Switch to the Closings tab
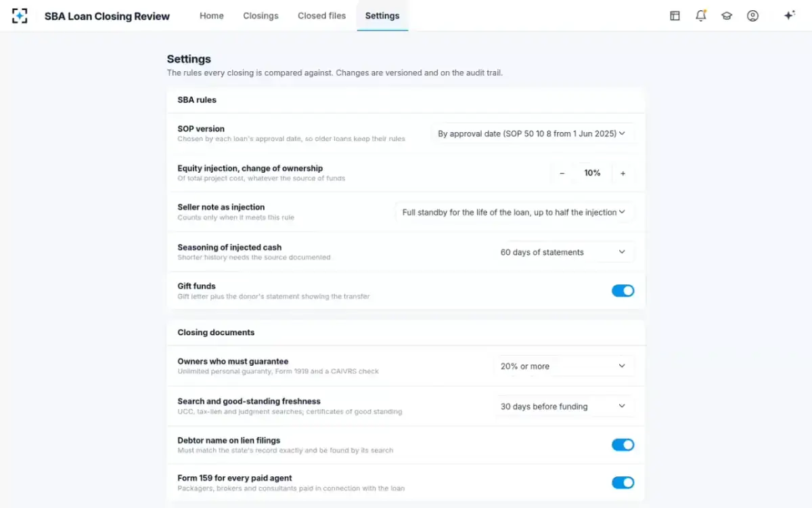812x508 pixels. pos(261,16)
